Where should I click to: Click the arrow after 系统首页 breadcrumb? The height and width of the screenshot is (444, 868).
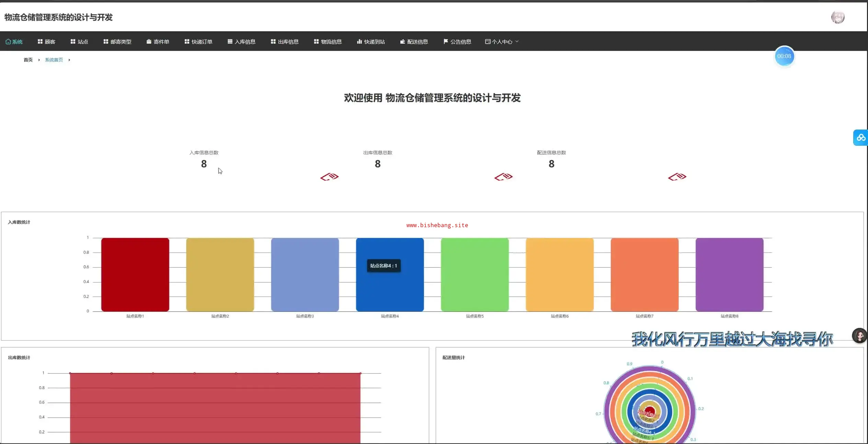69,60
